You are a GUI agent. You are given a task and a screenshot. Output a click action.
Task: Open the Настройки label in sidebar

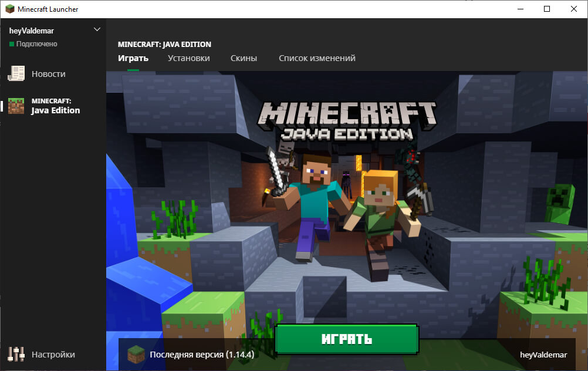(x=53, y=355)
